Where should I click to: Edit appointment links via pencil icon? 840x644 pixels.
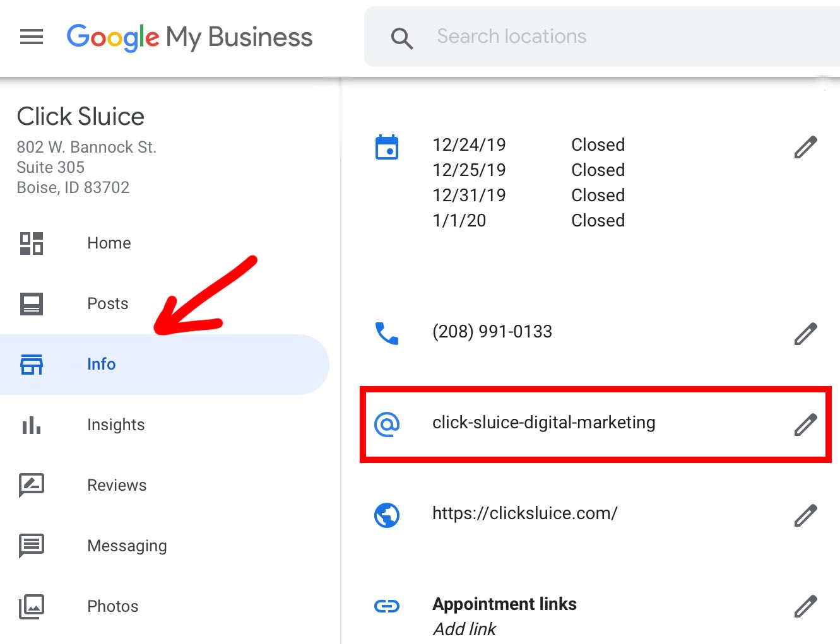(x=806, y=606)
